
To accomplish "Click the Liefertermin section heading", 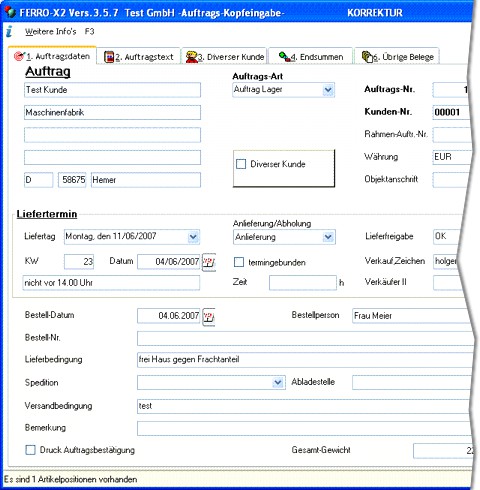I will tap(47, 214).
